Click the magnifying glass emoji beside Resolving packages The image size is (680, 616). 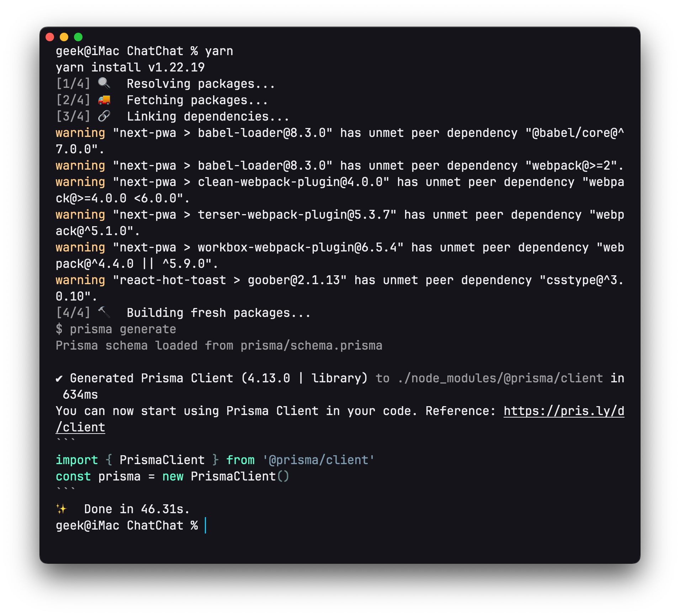click(104, 83)
